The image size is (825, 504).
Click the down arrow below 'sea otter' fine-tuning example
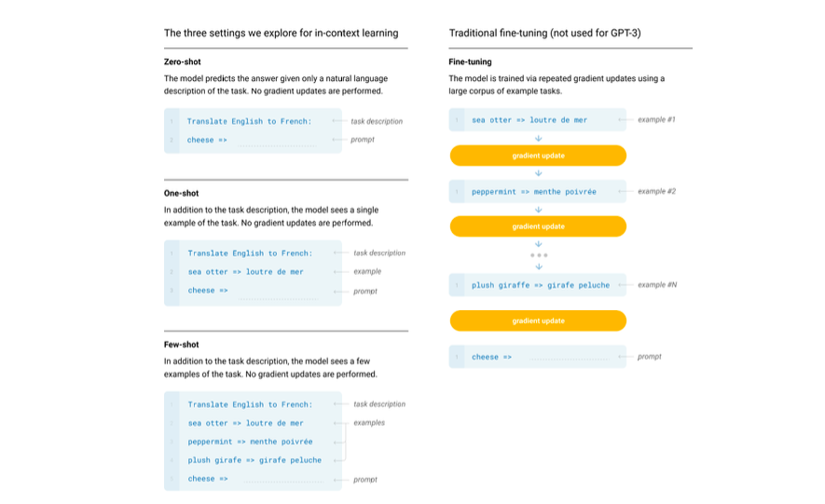tap(538, 138)
